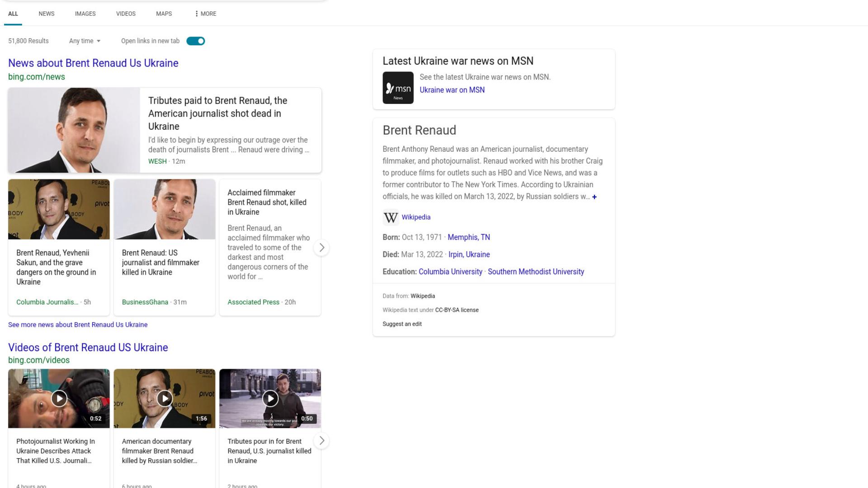Image resolution: width=868 pixels, height=488 pixels.
Task: Switch to the MAPS tab
Action: pos(164,14)
